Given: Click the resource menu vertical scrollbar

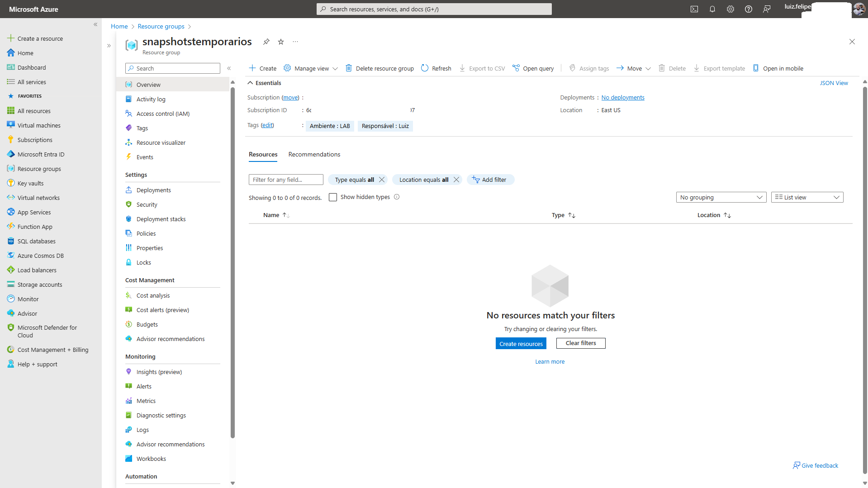Looking at the screenshot, I should [232, 262].
